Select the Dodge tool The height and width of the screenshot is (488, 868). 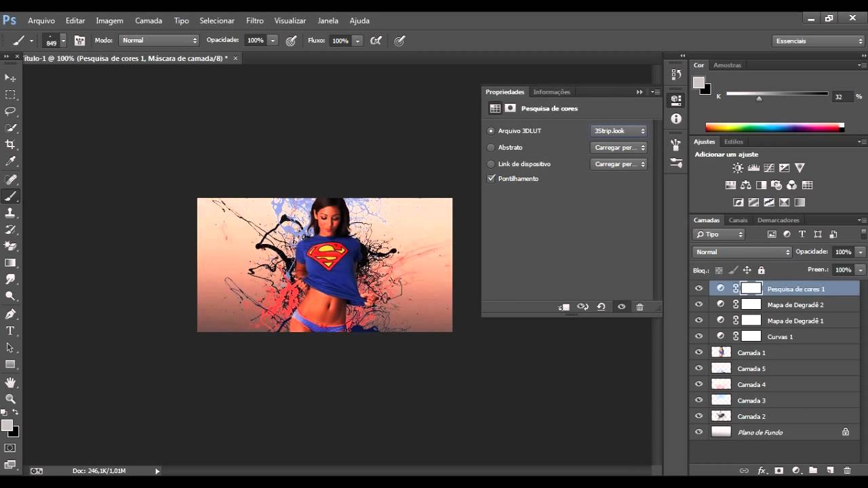tap(10, 296)
